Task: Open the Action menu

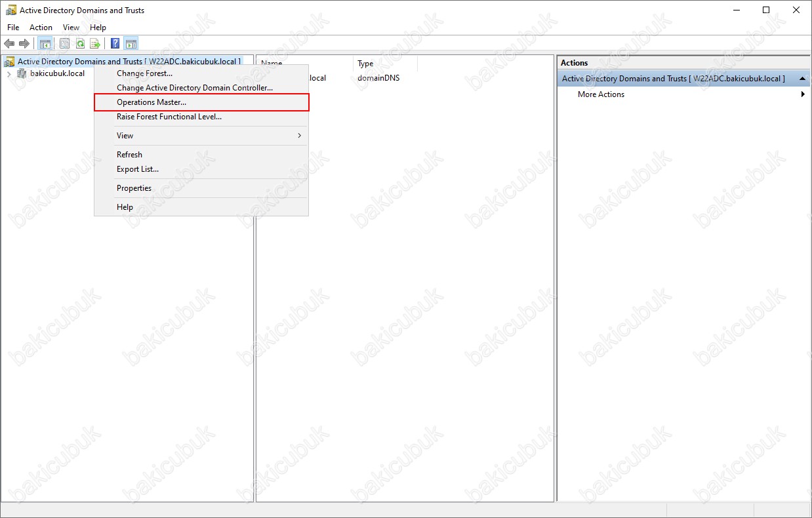Action: tap(41, 28)
